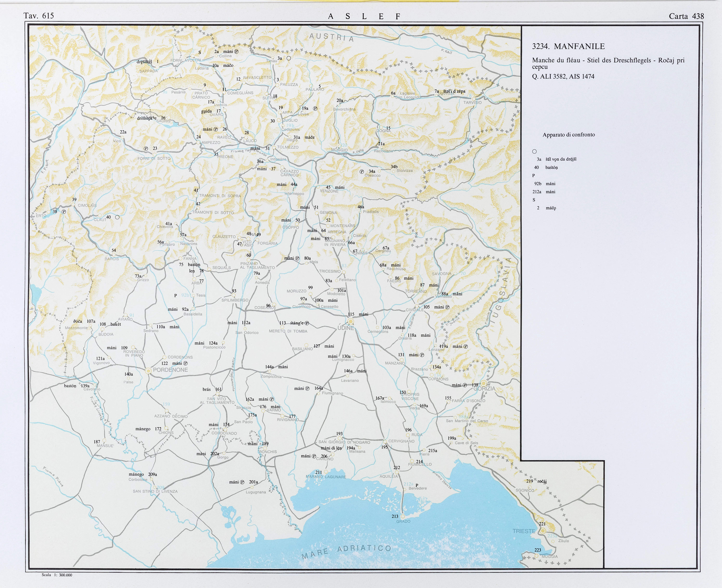Click the open circle symbol in the legend panel
This screenshot has width=722, height=588.
click(x=534, y=151)
